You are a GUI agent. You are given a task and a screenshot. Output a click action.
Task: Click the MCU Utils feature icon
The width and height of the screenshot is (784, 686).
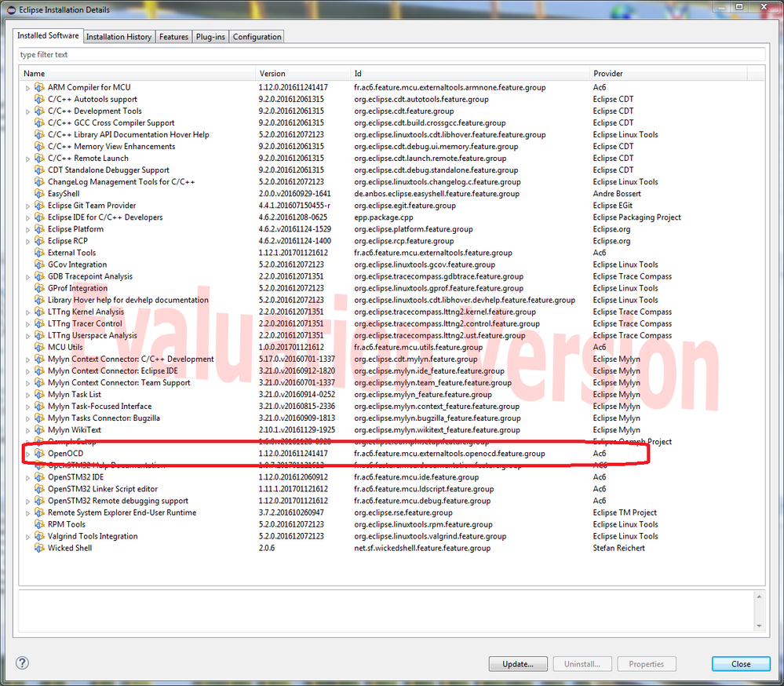tap(39, 347)
